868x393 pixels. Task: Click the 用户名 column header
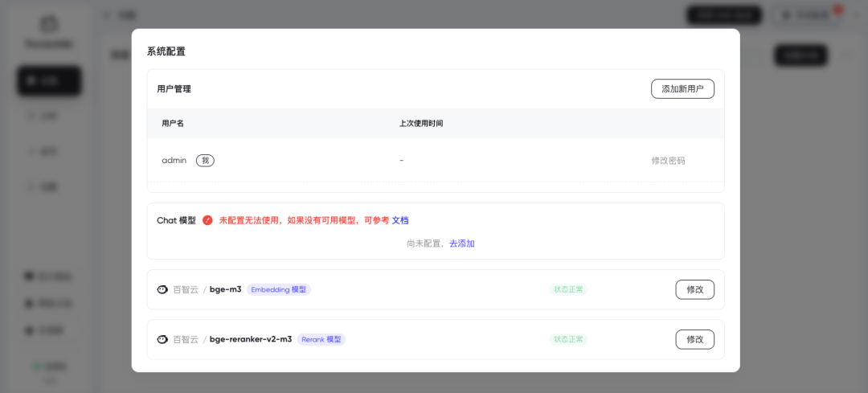point(173,124)
